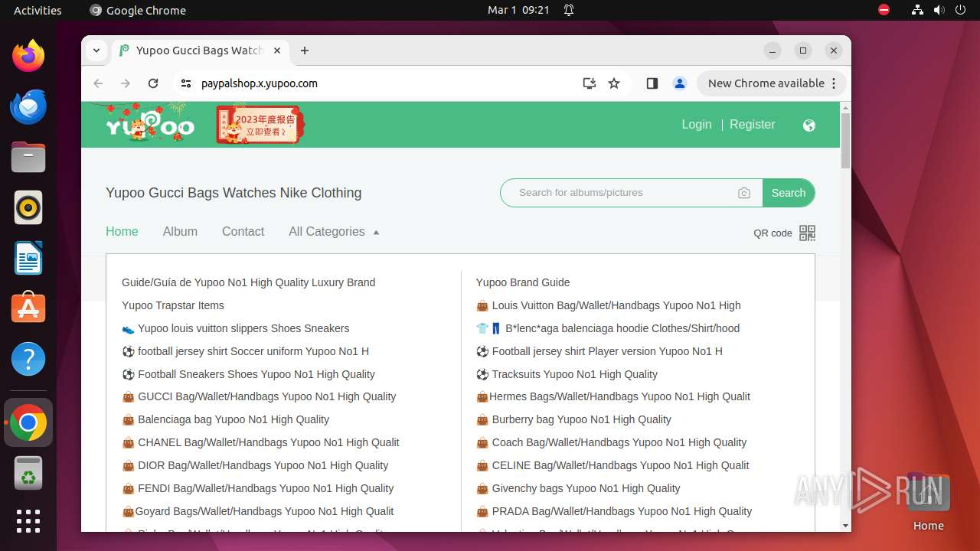The image size is (980, 551).
Task: Open the 2023 annual report banner
Action: [x=260, y=125]
